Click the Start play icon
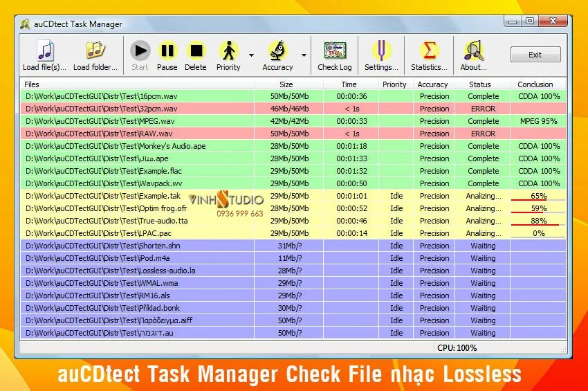Image resolution: width=588 pixels, height=391 pixels. 140,51
